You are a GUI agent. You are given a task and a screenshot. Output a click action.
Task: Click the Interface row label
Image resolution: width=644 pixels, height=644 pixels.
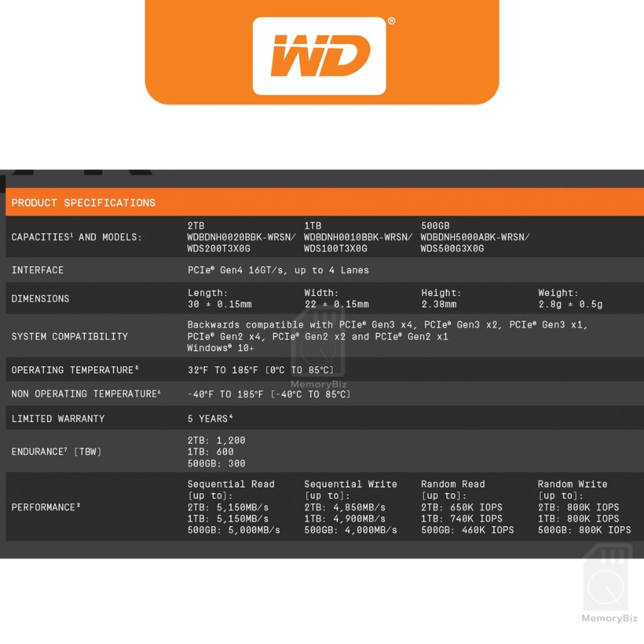(x=38, y=270)
